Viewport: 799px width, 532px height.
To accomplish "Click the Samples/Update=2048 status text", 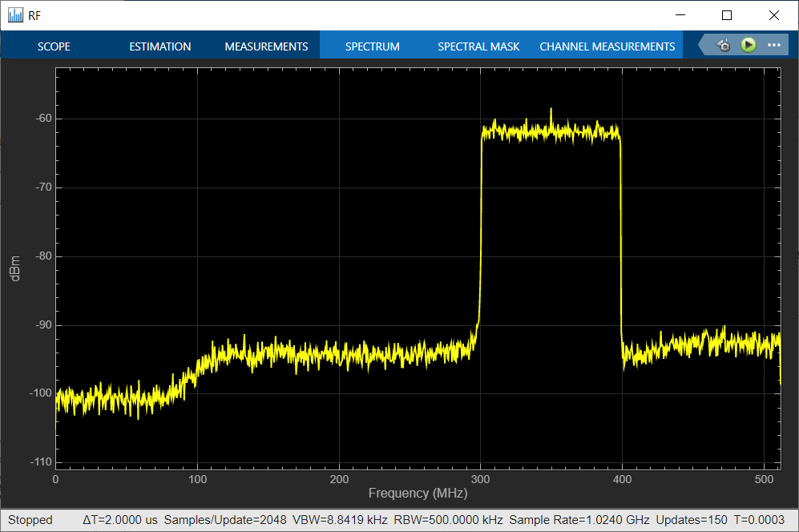I will (225, 520).
